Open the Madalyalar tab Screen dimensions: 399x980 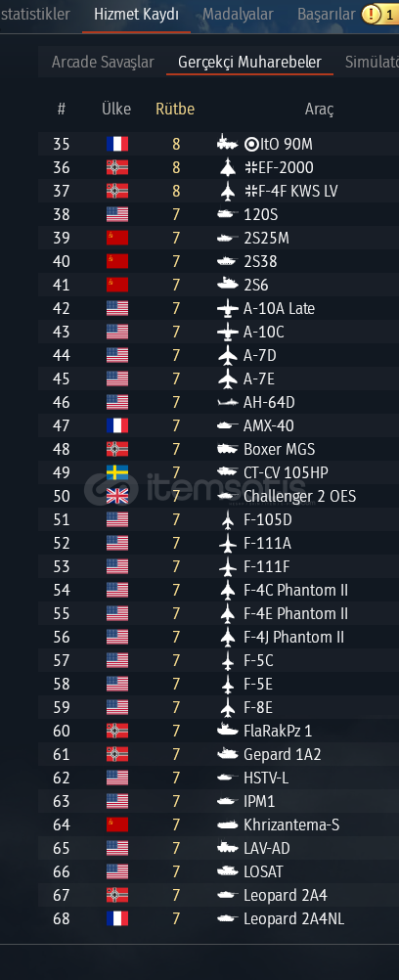[238, 15]
